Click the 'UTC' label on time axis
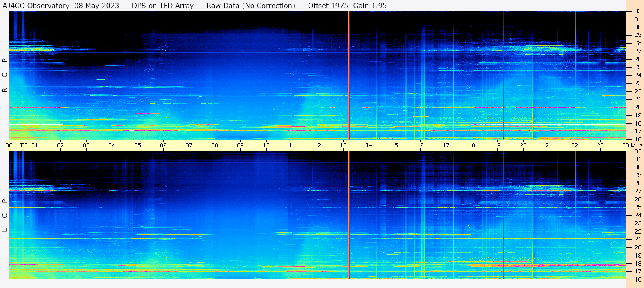The width and height of the screenshot is (644, 288). coord(21,145)
